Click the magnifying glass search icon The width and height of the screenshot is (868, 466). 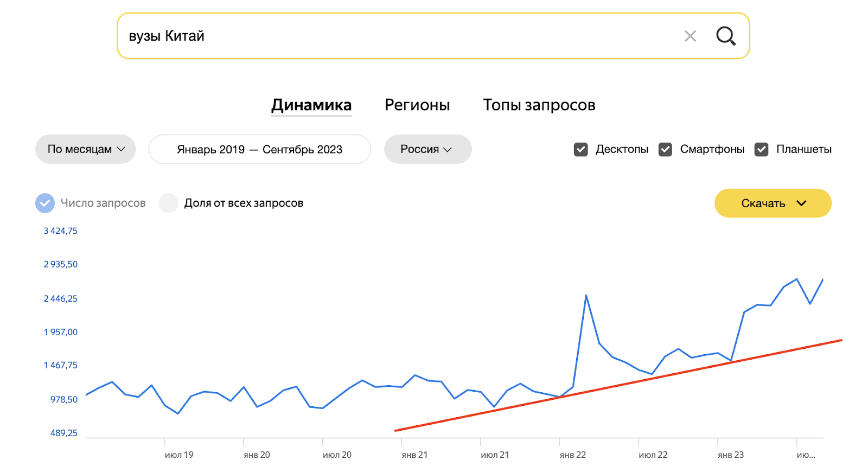click(726, 36)
